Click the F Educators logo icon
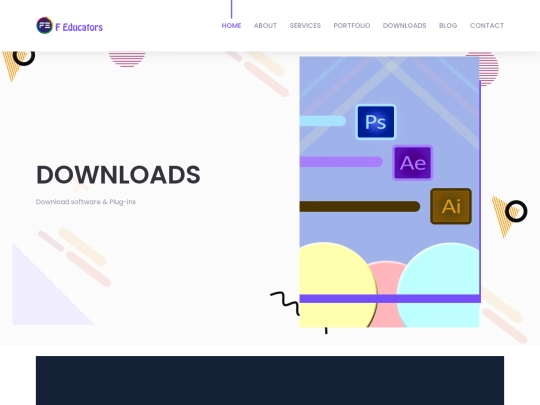540x405 pixels. point(44,26)
